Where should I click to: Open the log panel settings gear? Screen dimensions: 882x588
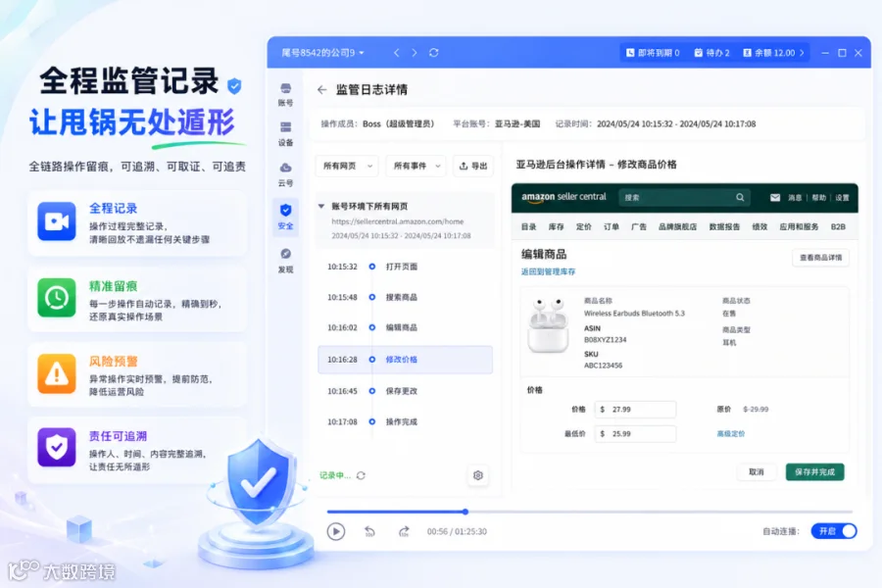pos(478,475)
